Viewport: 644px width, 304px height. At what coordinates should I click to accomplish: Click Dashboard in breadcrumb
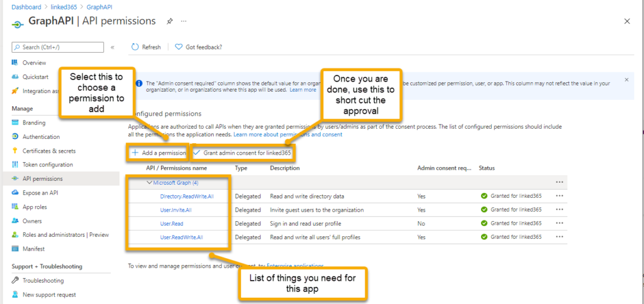click(x=26, y=7)
